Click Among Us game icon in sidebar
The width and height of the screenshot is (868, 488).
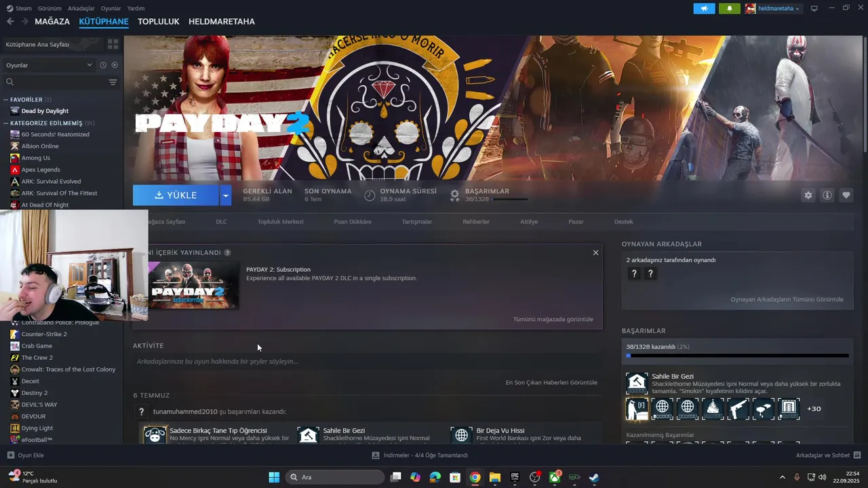click(x=14, y=158)
